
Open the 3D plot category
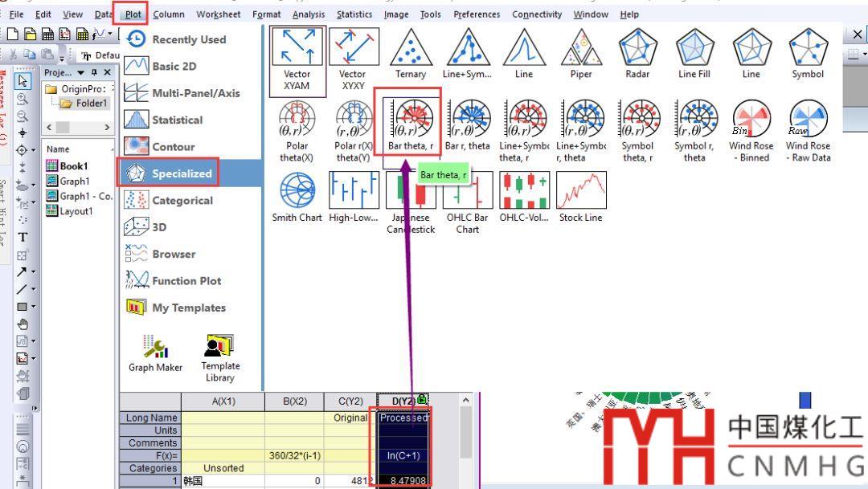pos(191,226)
